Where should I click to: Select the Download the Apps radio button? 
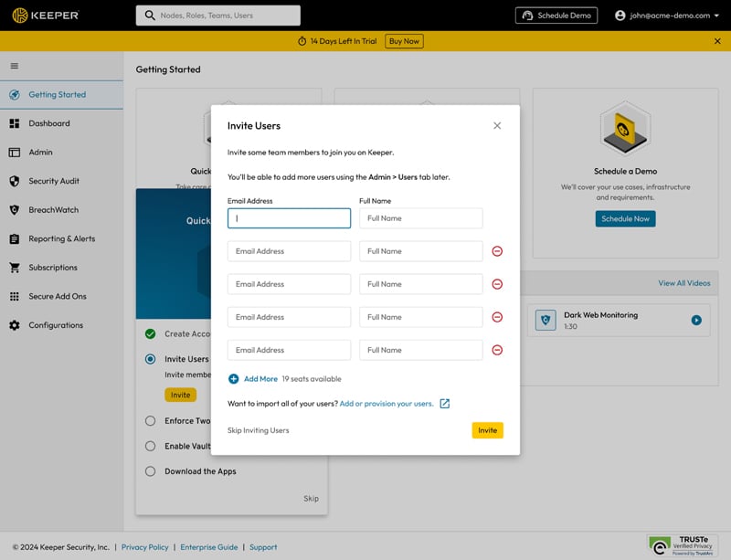click(x=150, y=471)
